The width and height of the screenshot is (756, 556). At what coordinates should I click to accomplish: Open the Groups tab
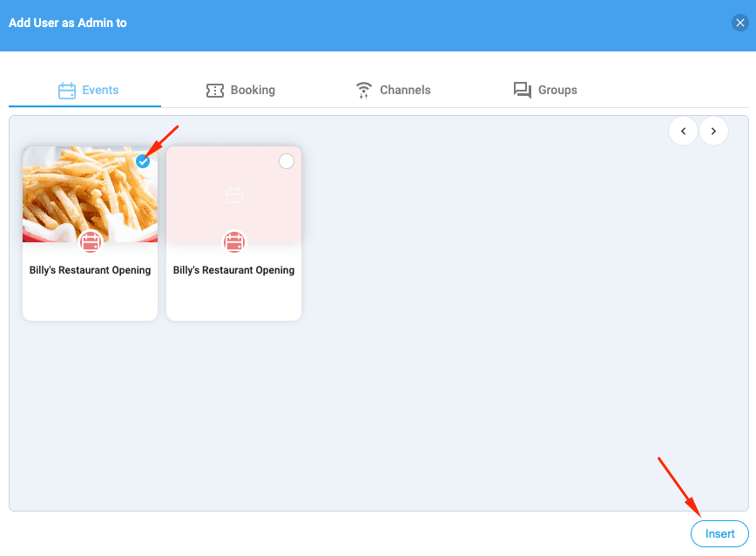pyautogui.click(x=545, y=90)
